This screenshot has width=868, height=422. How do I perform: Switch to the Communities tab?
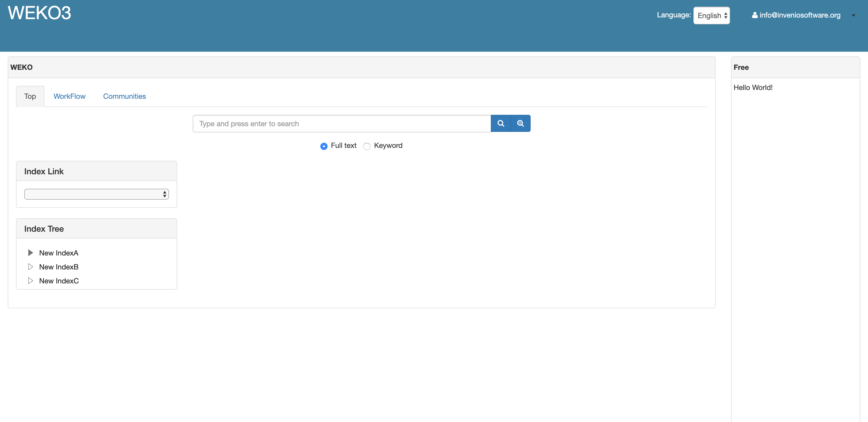124,96
